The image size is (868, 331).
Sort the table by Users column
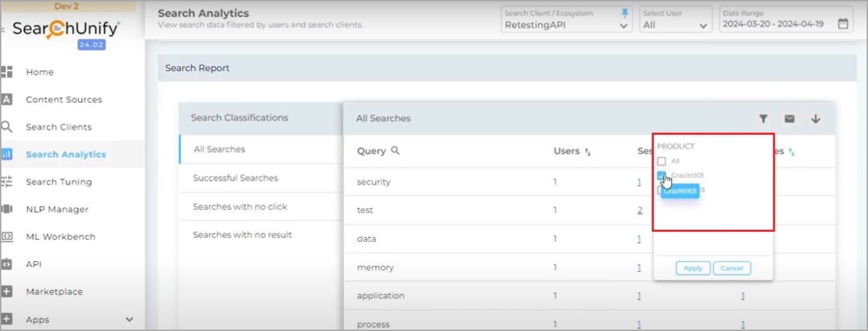(x=588, y=152)
